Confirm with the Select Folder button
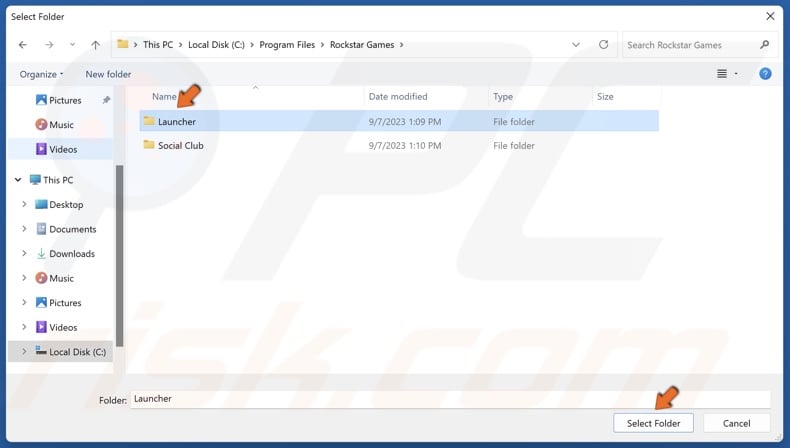790x448 pixels. [653, 423]
